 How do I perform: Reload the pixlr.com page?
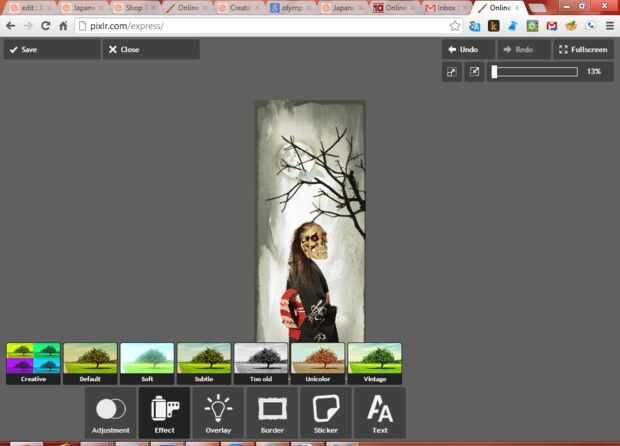[45, 26]
